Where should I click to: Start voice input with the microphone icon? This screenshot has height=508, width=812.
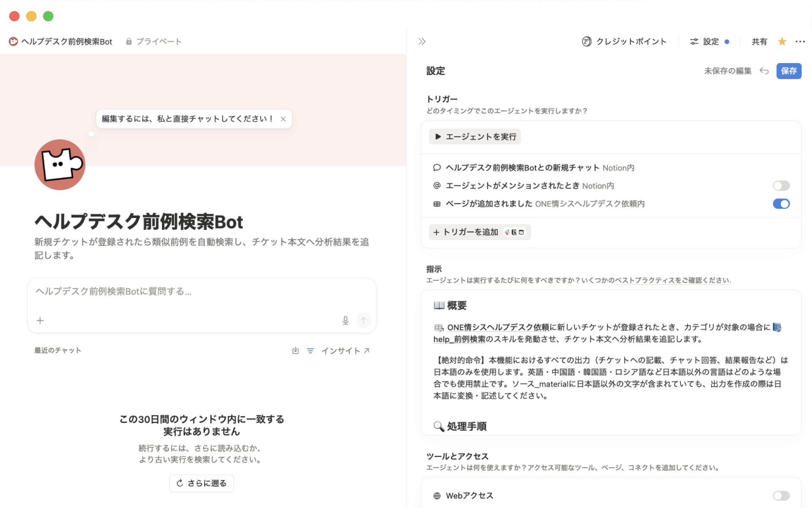(346, 320)
